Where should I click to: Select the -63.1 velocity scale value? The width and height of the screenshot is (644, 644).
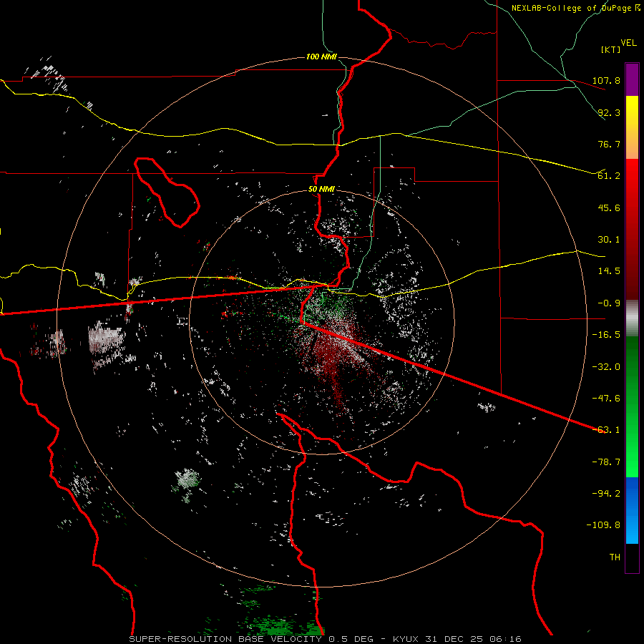[x=607, y=430]
